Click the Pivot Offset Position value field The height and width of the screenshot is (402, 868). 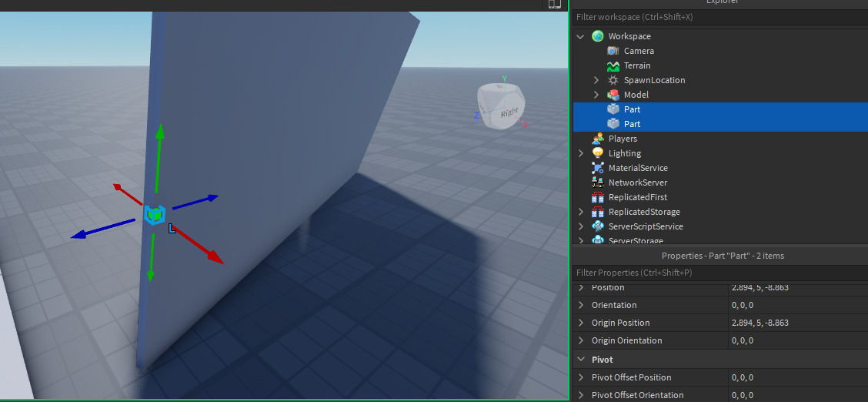click(x=798, y=377)
